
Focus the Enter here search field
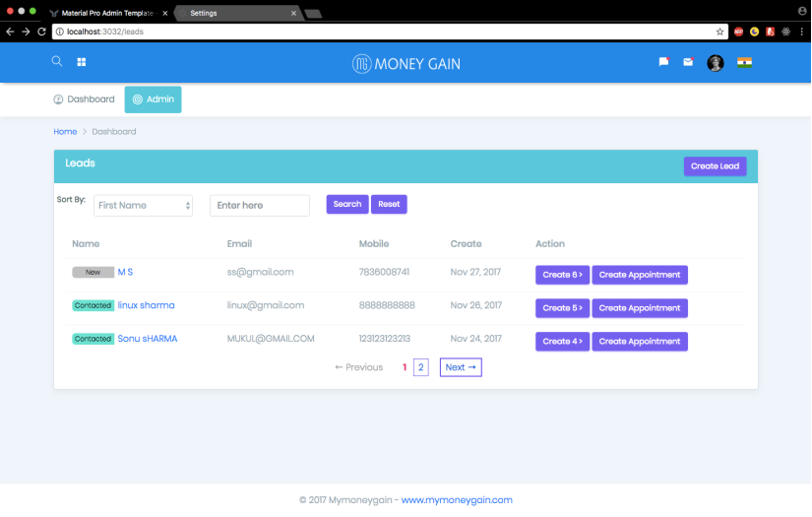pos(260,205)
